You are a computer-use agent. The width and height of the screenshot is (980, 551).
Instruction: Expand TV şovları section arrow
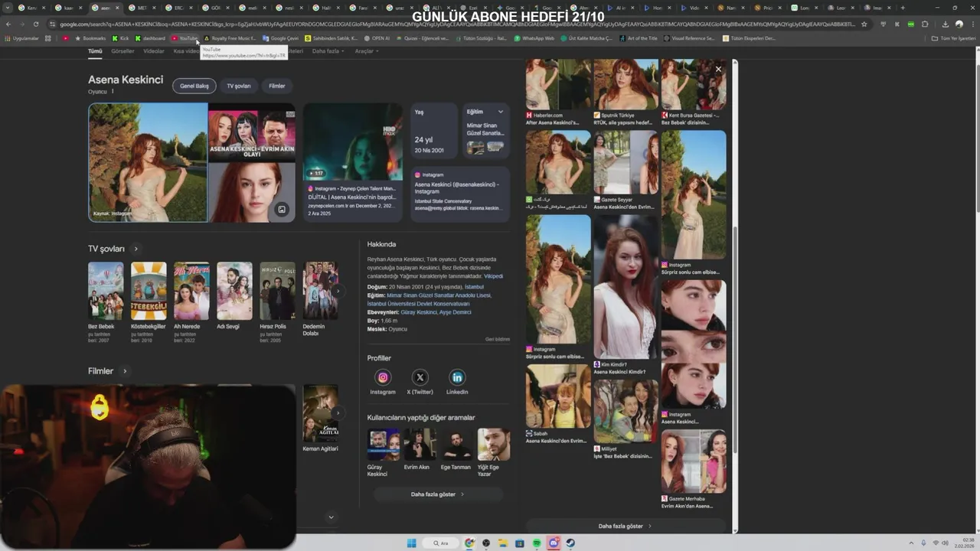tap(136, 249)
